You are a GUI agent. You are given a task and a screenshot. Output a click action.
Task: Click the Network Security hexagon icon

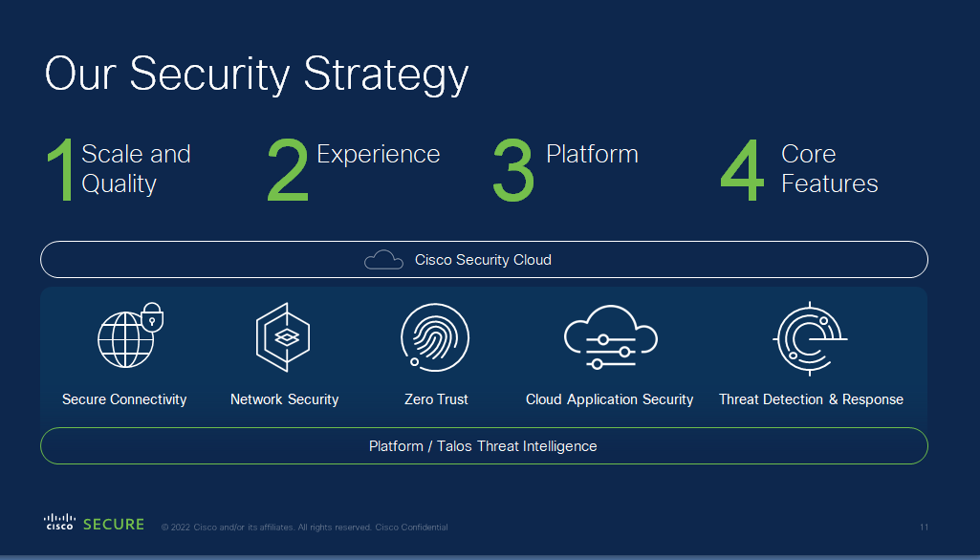point(283,337)
